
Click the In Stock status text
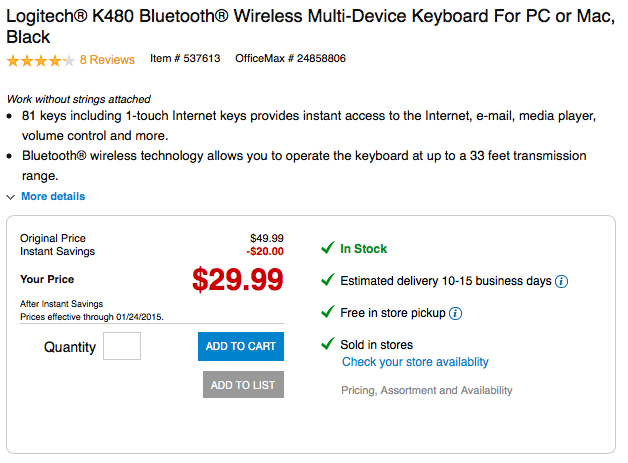[363, 249]
